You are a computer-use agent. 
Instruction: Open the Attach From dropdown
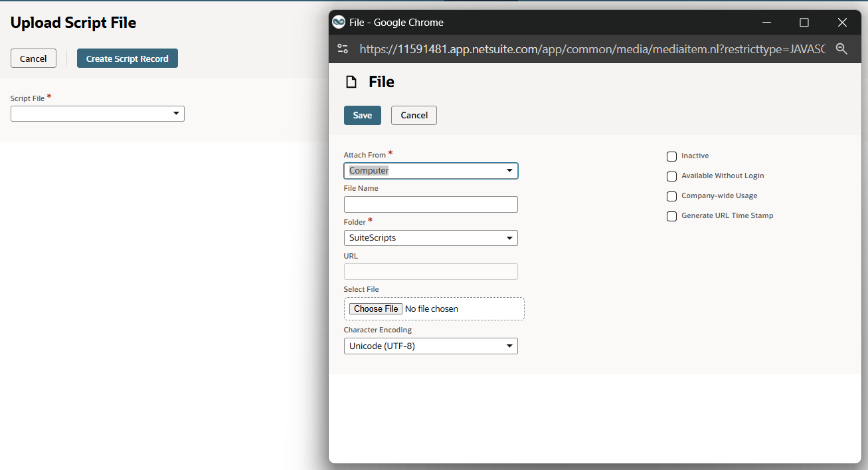(x=431, y=171)
